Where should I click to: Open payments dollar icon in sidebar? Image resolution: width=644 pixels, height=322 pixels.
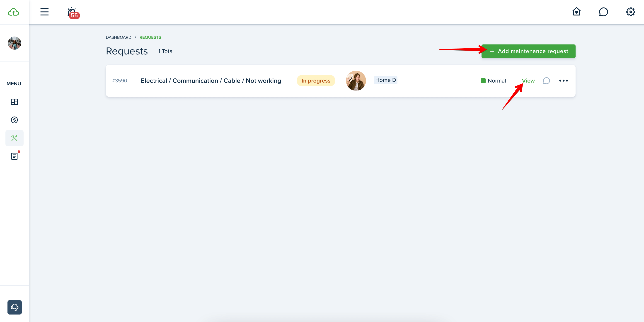[15, 120]
